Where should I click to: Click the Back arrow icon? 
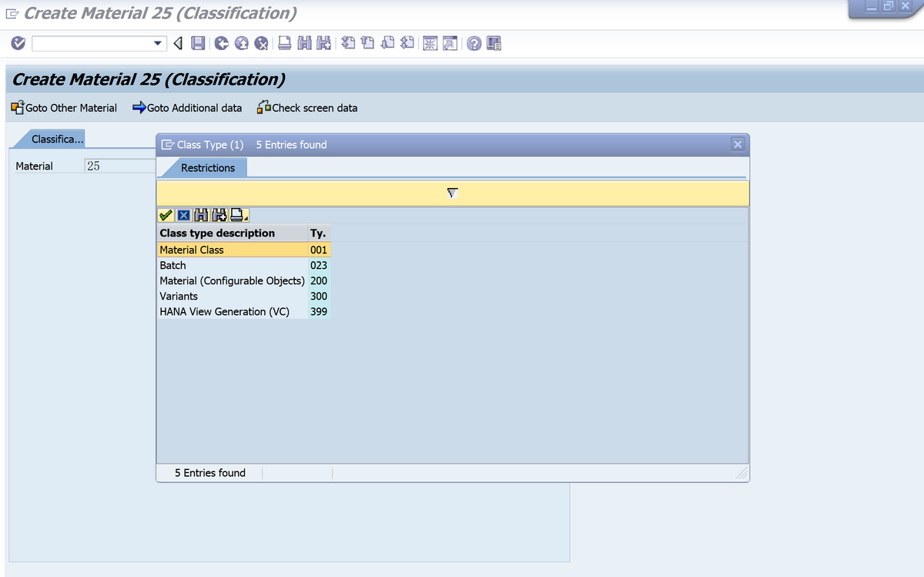click(178, 43)
